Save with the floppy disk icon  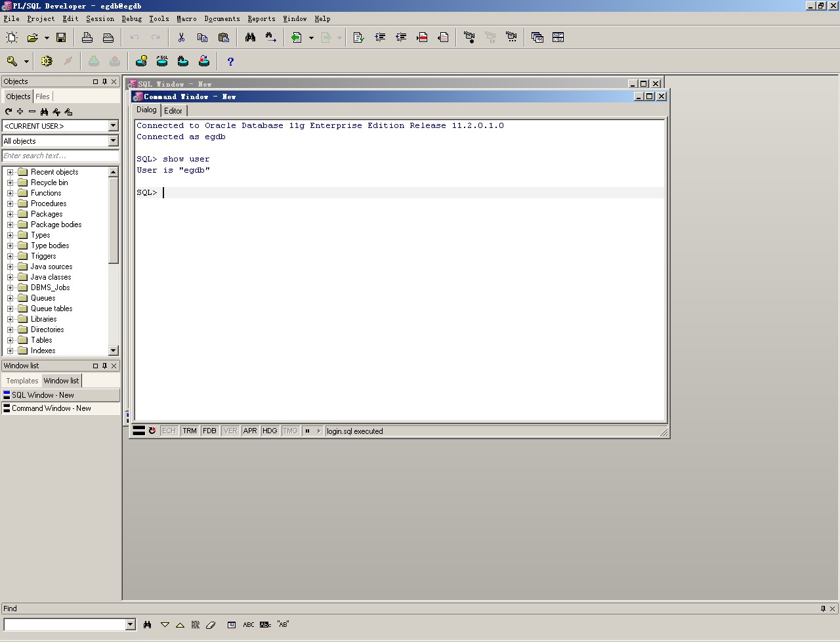coord(61,37)
